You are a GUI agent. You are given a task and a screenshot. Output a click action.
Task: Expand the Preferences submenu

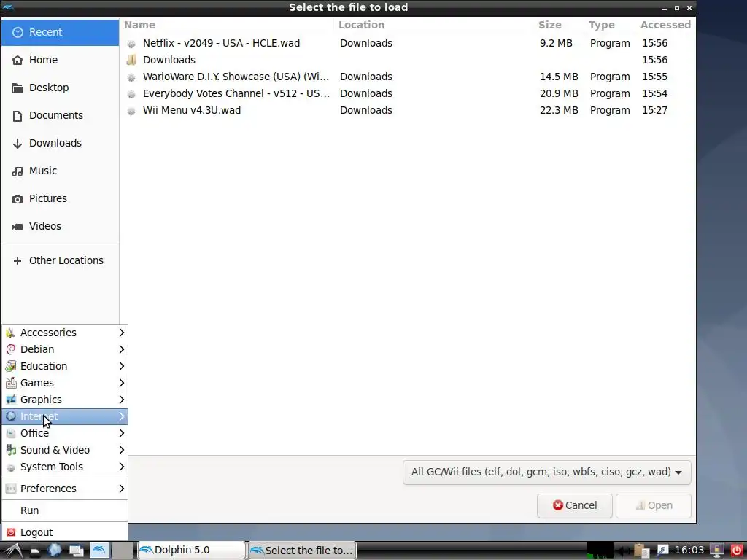click(x=65, y=489)
